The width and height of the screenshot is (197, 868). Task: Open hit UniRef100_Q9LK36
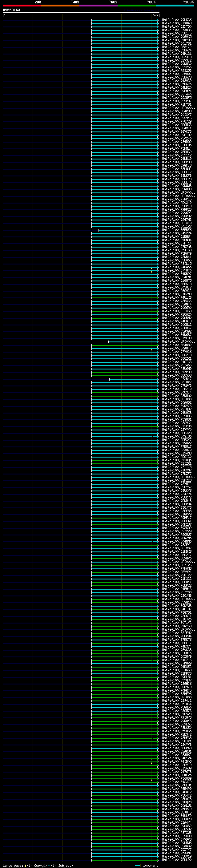pos(177,20)
